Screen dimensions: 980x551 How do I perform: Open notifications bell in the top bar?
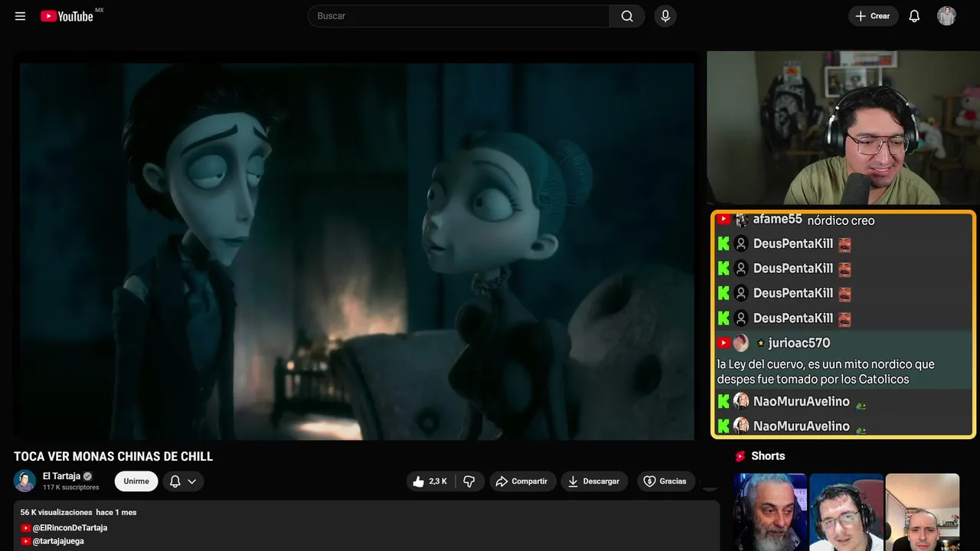pyautogui.click(x=914, y=16)
